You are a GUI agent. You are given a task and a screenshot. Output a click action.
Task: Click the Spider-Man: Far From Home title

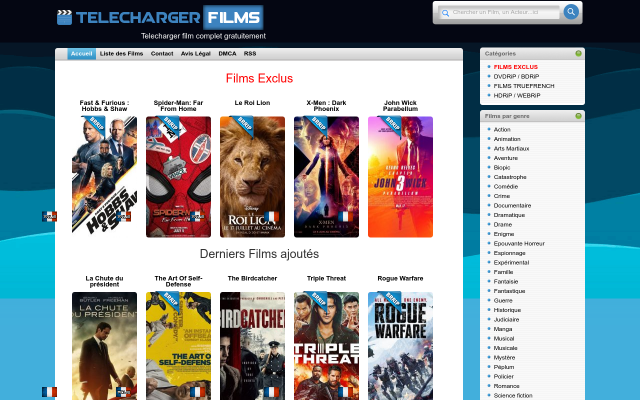[178, 106]
